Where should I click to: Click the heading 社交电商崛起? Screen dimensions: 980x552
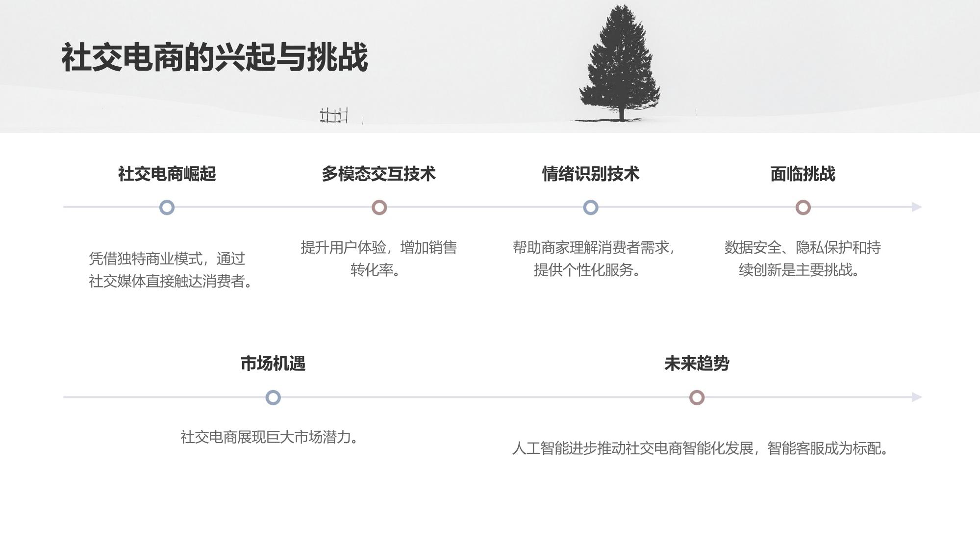[x=167, y=174]
